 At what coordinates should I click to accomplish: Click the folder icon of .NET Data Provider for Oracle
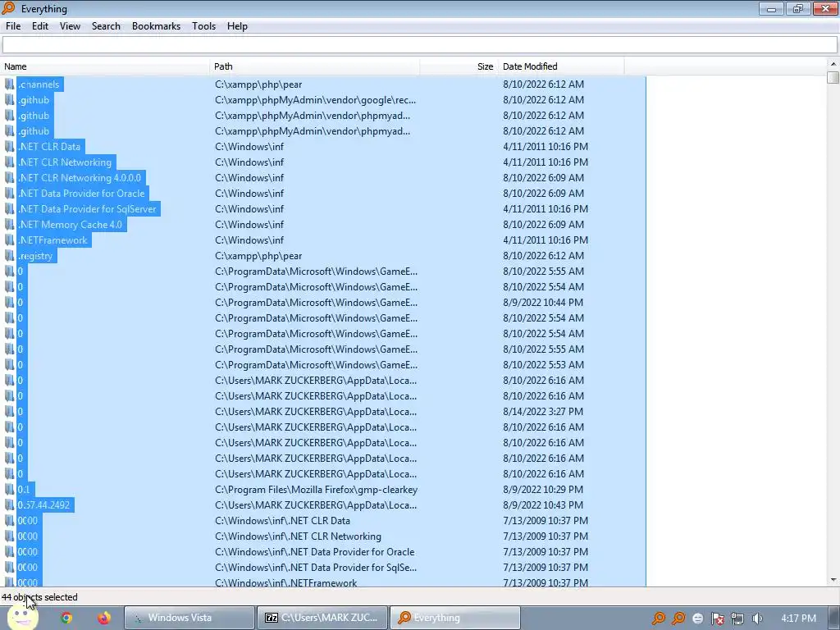[10, 193]
